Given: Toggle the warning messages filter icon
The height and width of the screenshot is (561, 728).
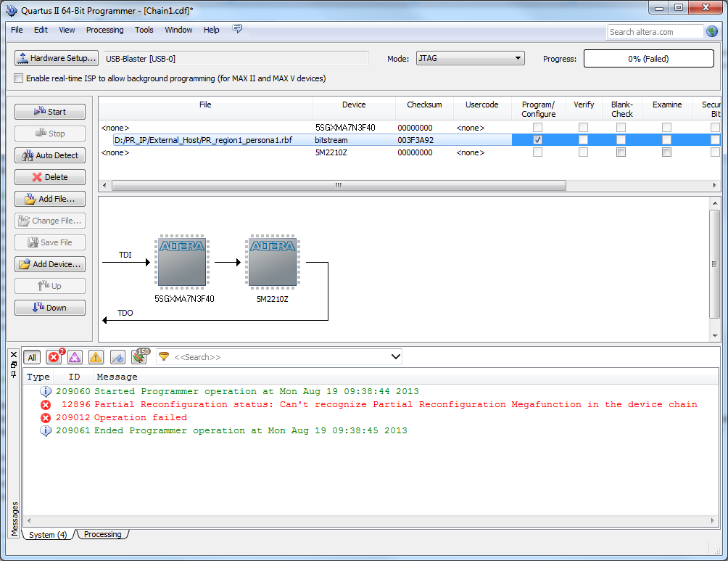Looking at the screenshot, I should [96, 357].
